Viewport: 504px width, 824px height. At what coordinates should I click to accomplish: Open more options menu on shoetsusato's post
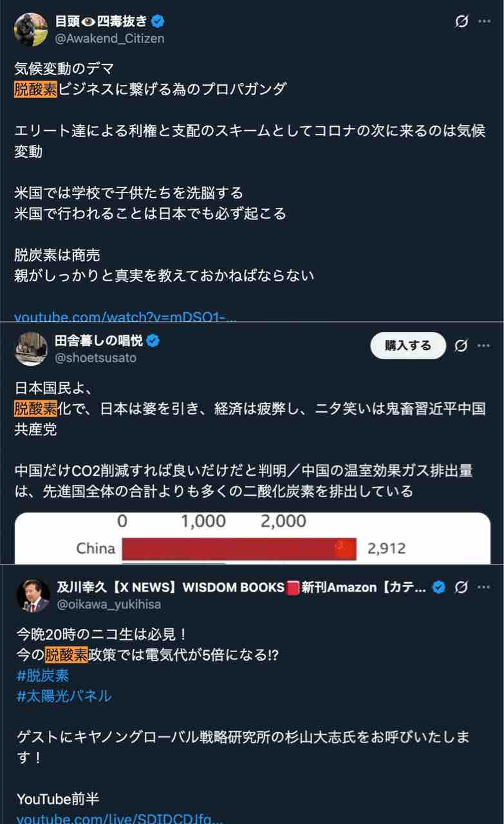484,346
